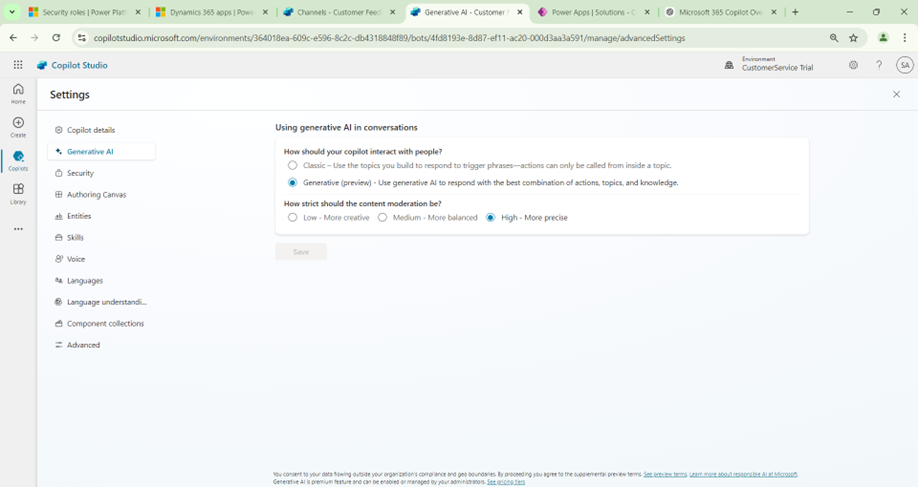Choose Medium - More balanced moderation
918x487 pixels.
pos(382,217)
